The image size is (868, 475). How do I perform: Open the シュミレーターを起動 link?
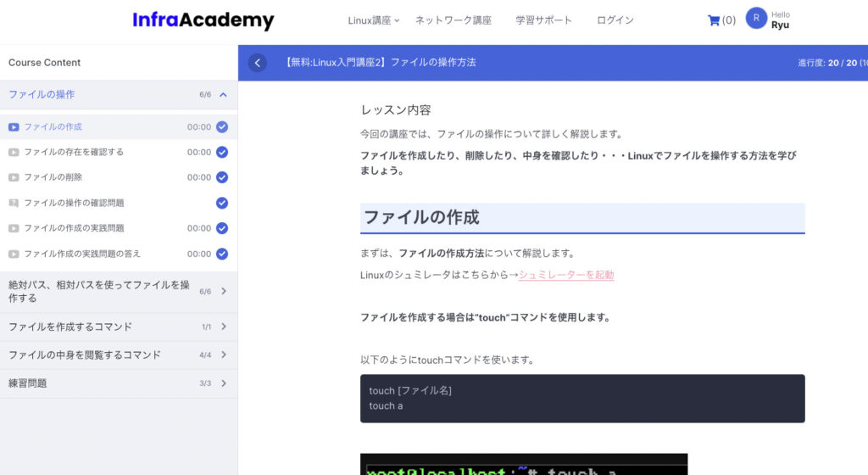[566, 275]
